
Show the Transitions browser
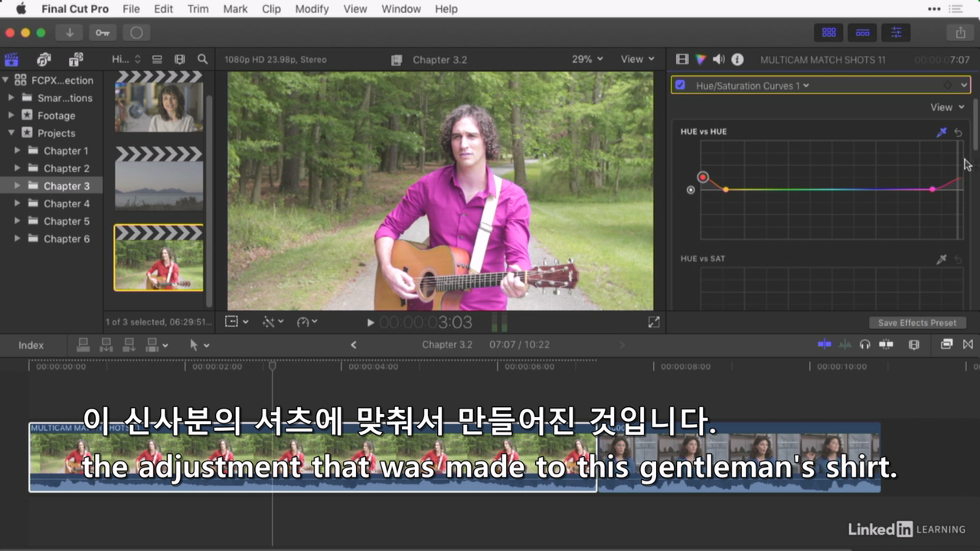[x=968, y=344]
